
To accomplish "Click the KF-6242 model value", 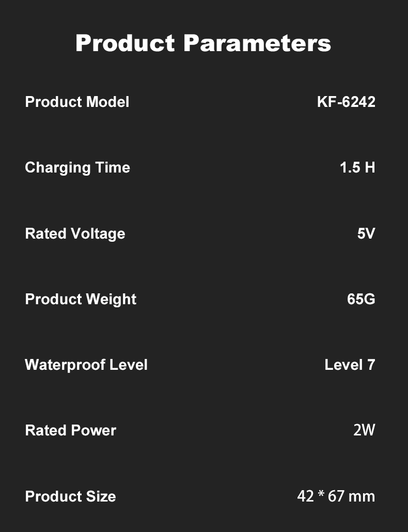I will tap(346, 102).
